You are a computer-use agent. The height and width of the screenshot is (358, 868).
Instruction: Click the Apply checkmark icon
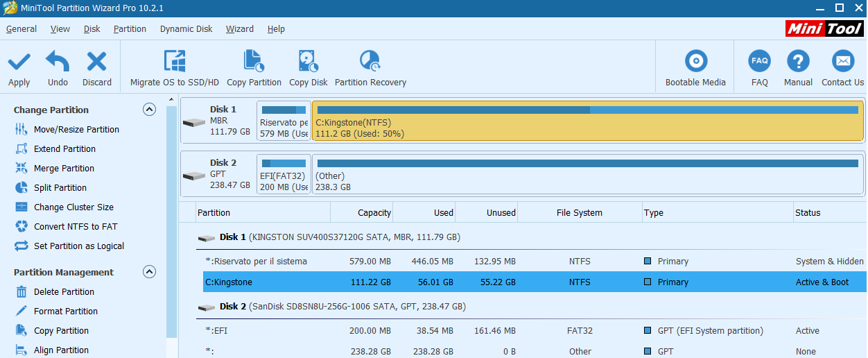19,62
